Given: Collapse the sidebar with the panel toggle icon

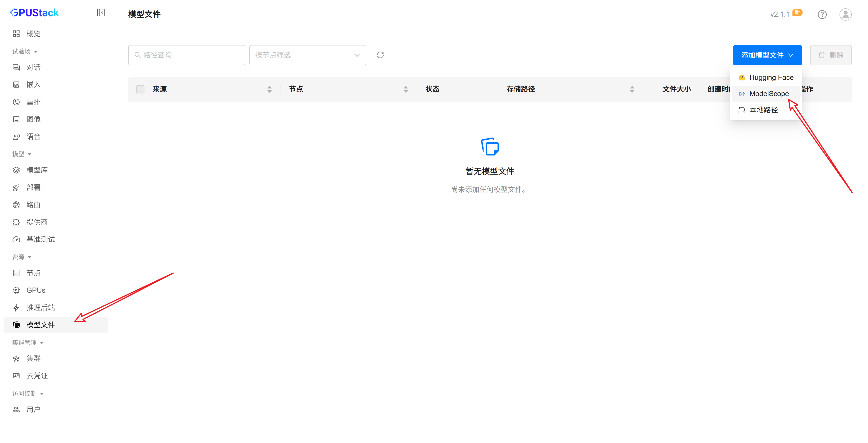Looking at the screenshot, I should tap(101, 13).
